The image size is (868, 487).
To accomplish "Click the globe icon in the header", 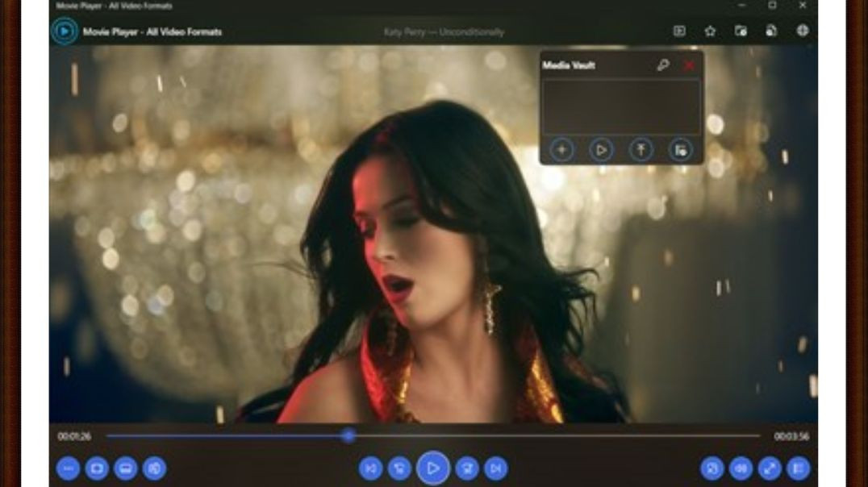I will click(x=803, y=31).
